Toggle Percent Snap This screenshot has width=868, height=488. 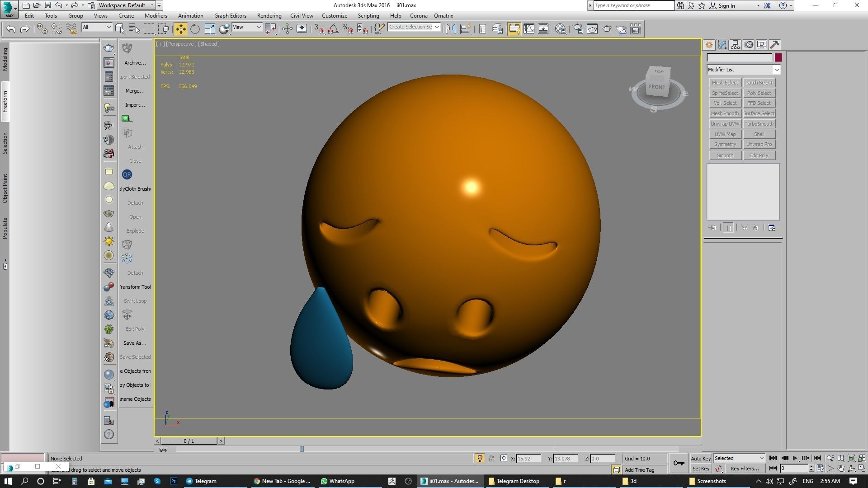click(x=348, y=29)
